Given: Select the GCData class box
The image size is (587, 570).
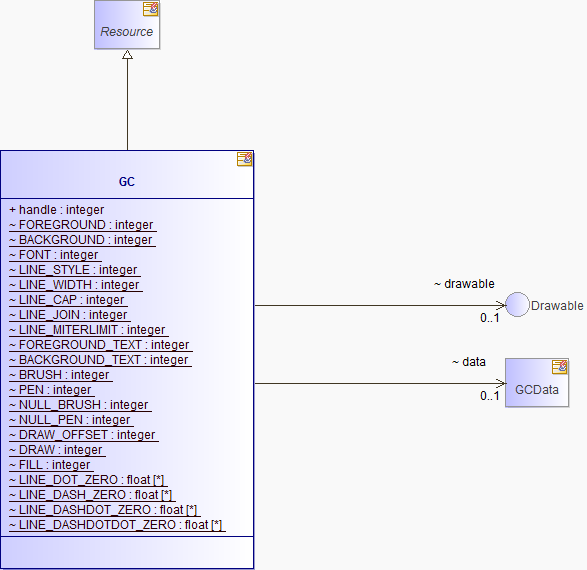Looking at the screenshot, I should pos(537,382).
